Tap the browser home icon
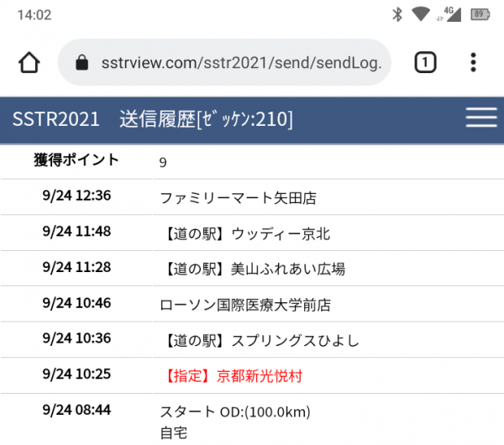504x445 pixels. point(29,63)
